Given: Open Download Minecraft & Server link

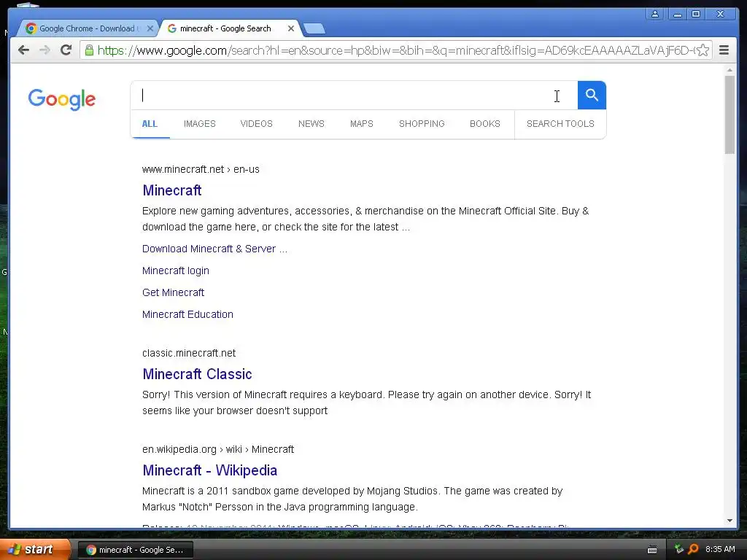Looking at the screenshot, I should (215, 249).
